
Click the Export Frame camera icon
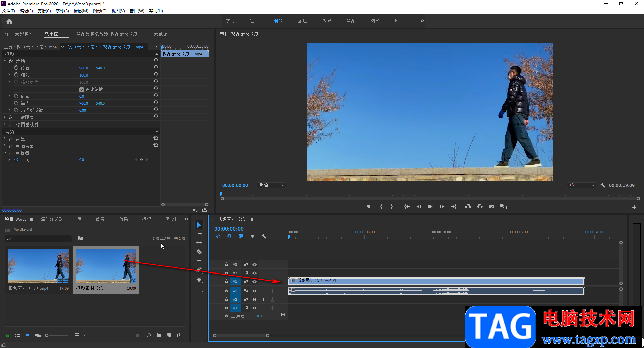click(491, 207)
